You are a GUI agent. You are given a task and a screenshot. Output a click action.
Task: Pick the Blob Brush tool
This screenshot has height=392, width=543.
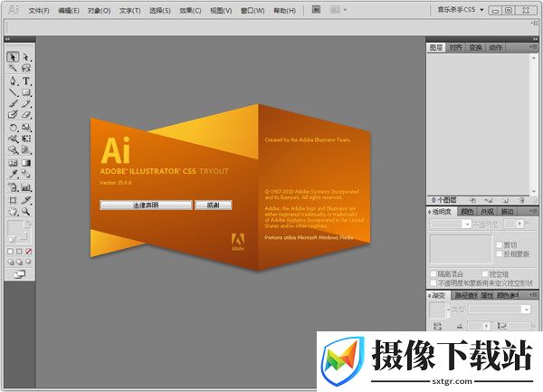[x=13, y=115]
